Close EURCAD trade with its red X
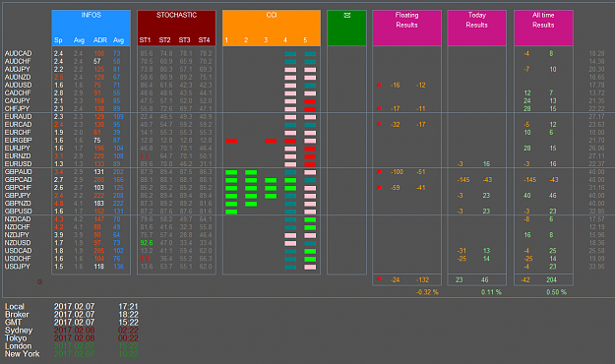 tap(379, 124)
